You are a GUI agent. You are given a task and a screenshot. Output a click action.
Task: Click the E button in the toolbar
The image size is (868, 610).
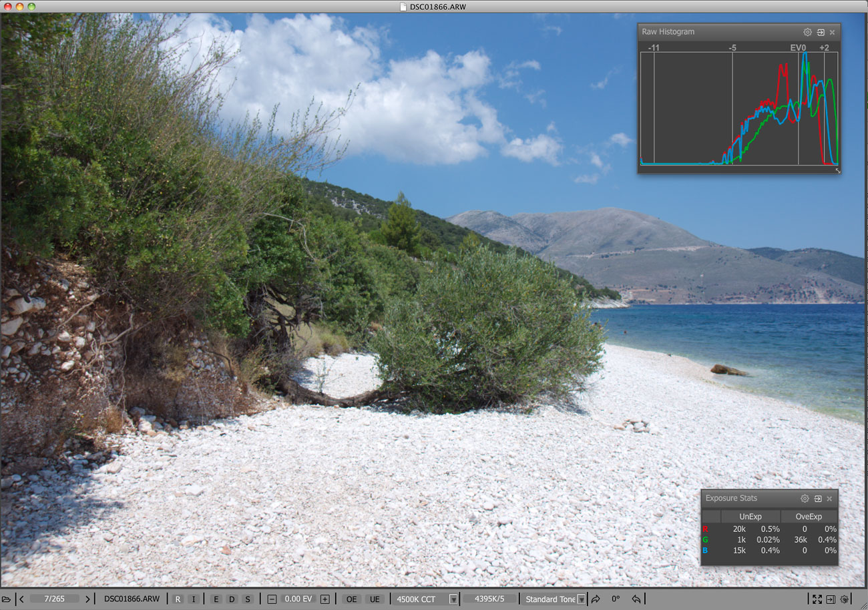pos(217,599)
